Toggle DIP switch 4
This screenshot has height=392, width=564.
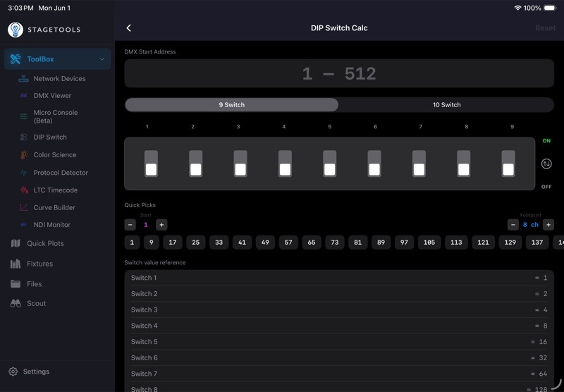tap(285, 164)
